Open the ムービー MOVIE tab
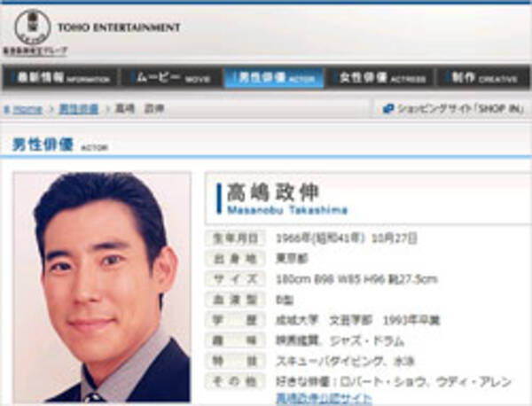This screenshot has height=406, width=532. [171, 78]
